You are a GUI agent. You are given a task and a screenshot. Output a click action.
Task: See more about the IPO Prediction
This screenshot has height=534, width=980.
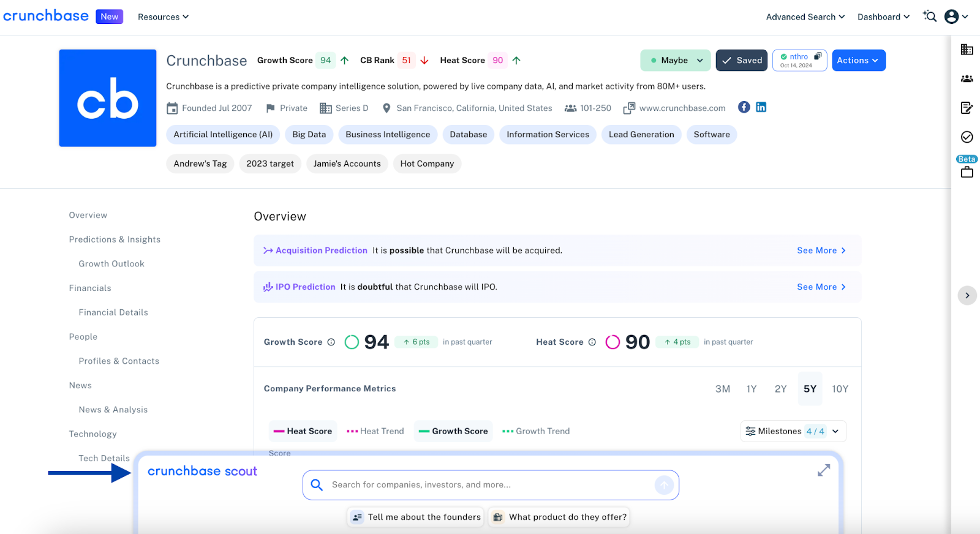pos(821,287)
